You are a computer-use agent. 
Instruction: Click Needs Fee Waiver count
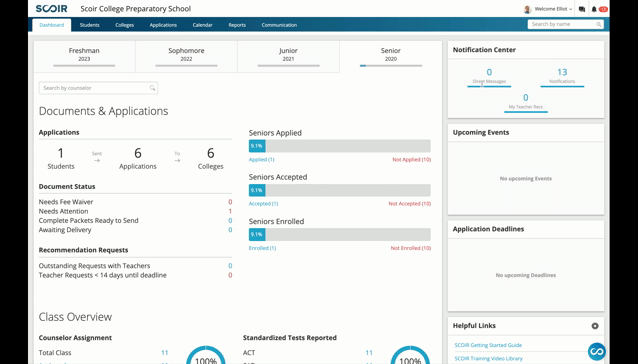coord(230,202)
